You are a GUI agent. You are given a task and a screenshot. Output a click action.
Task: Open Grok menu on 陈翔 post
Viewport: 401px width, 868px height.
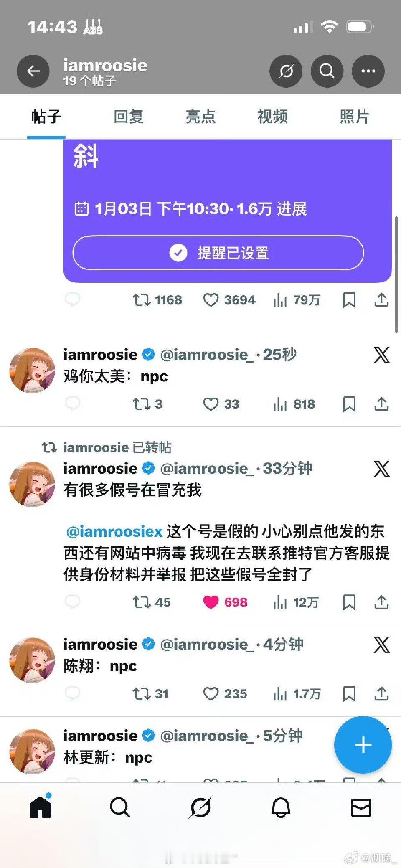[381, 645]
